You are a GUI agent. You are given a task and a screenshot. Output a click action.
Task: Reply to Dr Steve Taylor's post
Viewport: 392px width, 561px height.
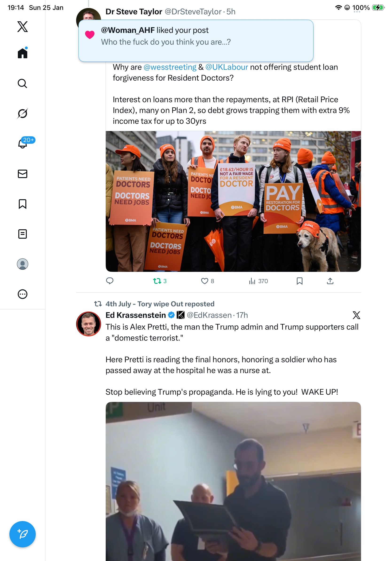coord(110,281)
